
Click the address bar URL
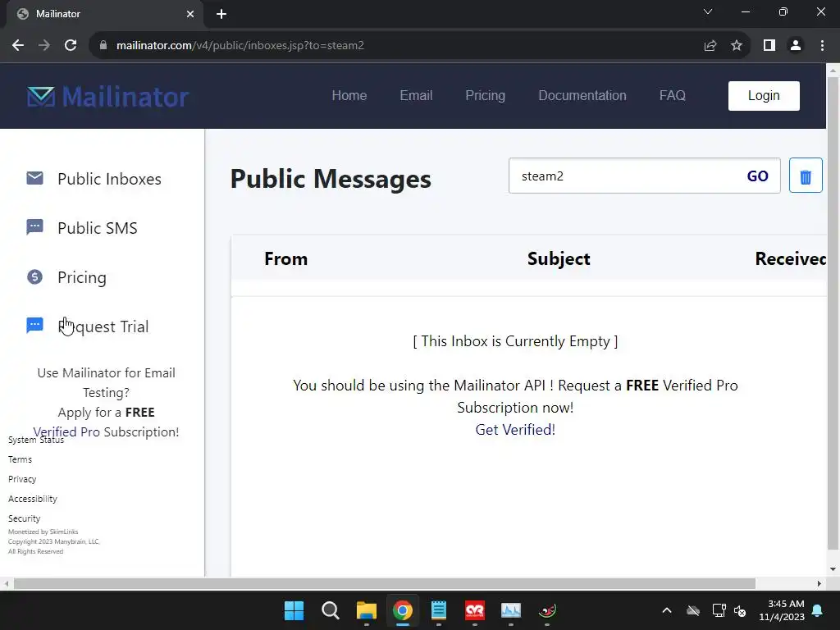pos(240,46)
